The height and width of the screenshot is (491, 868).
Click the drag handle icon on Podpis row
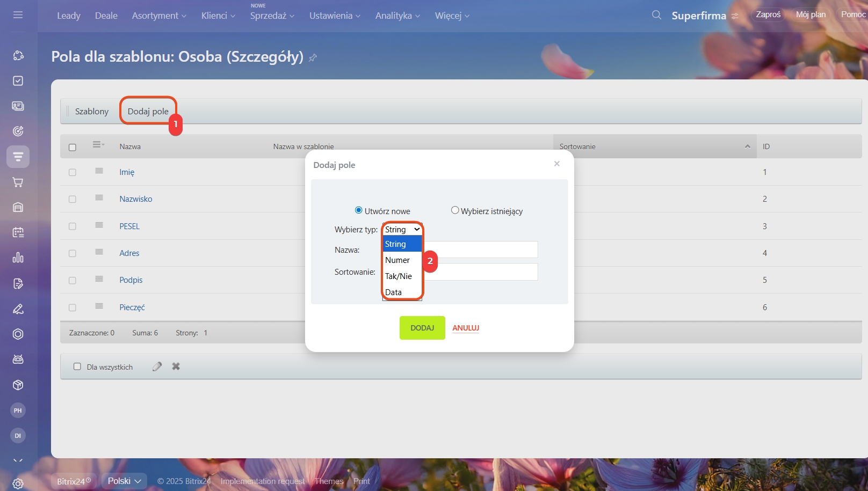(99, 279)
